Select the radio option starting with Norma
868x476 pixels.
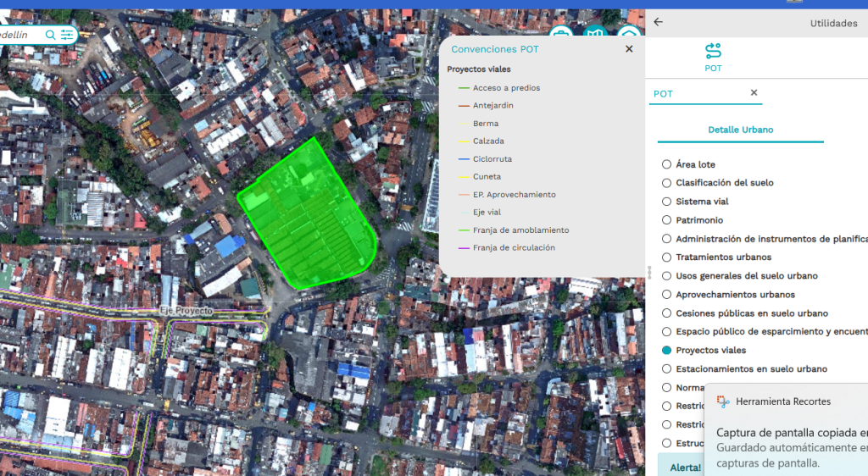(x=666, y=388)
